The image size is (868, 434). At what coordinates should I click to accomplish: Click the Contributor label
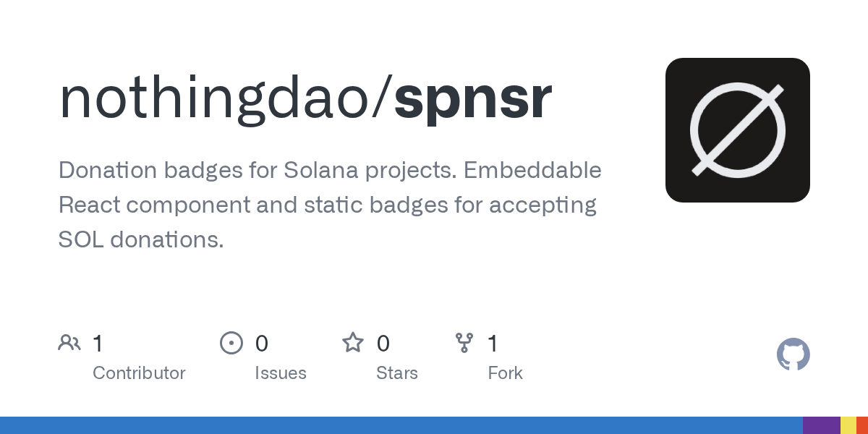139,373
